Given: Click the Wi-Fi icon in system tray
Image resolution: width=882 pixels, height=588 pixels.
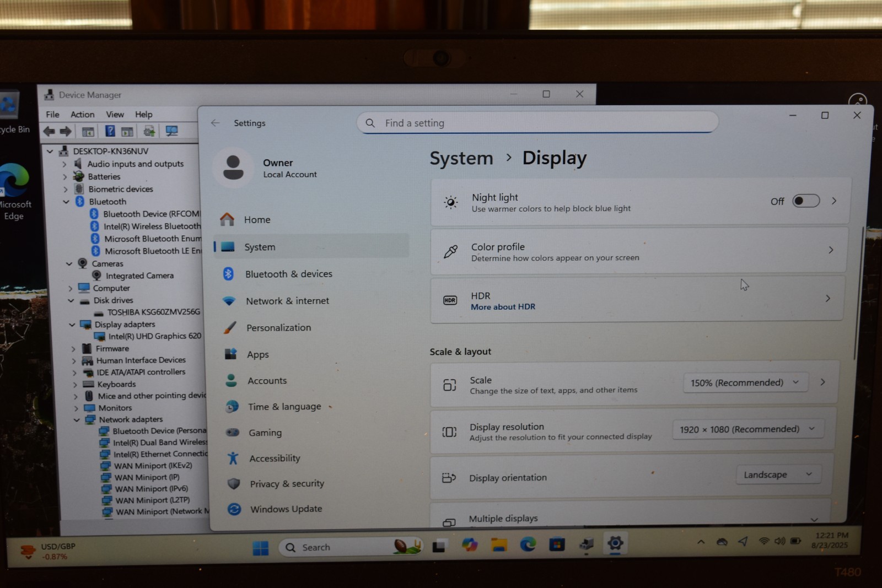Looking at the screenshot, I should [x=764, y=541].
